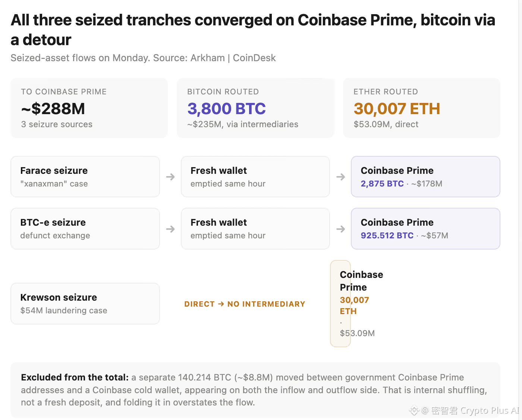Click arrow between first Fresh wallet and Coinbase Prime

(x=340, y=177)
